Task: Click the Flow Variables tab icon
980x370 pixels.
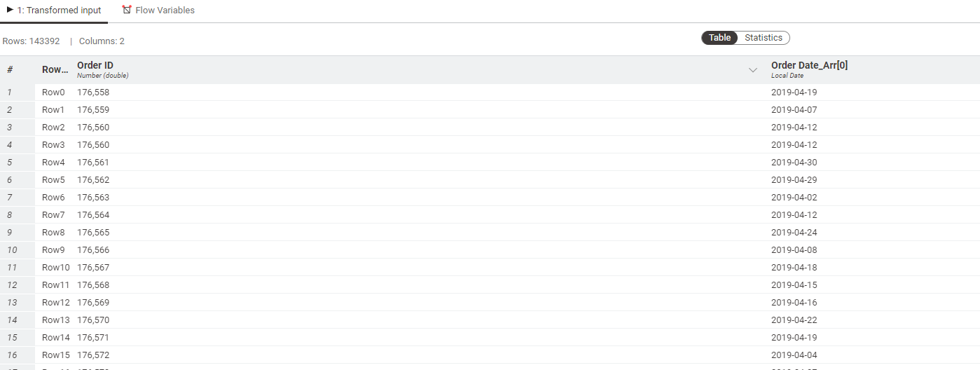Action: pyautogui.click(x=127, y=11)
